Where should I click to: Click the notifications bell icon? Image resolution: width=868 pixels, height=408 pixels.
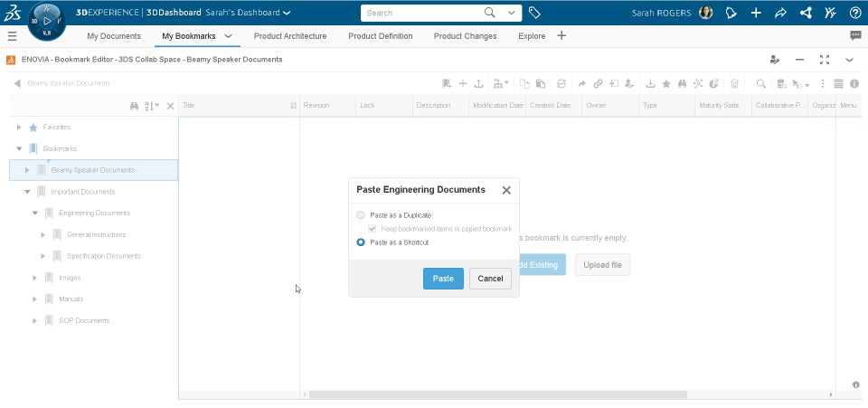pos(731,13)
